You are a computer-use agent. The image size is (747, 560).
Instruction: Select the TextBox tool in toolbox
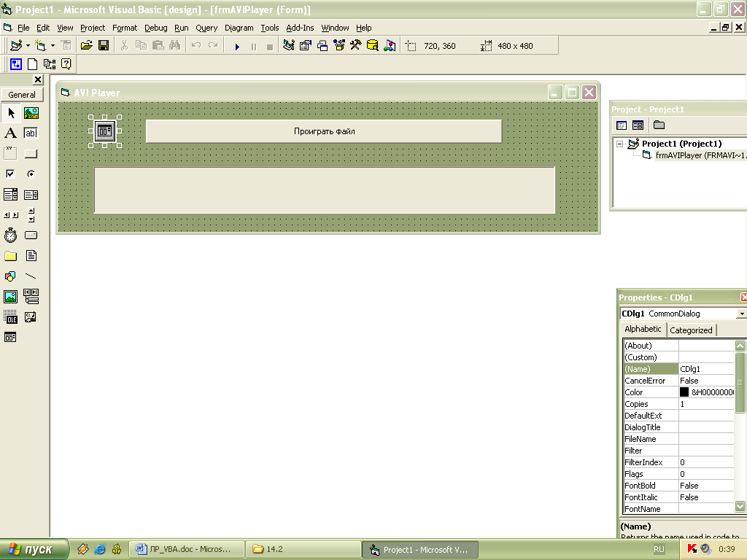point(31,133)
